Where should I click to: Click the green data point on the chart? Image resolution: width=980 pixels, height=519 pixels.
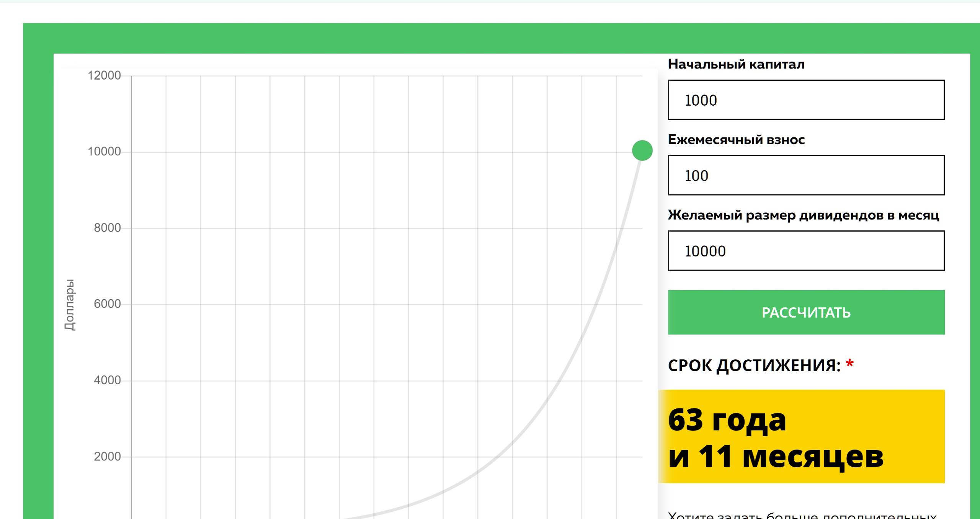click(642, 150)
